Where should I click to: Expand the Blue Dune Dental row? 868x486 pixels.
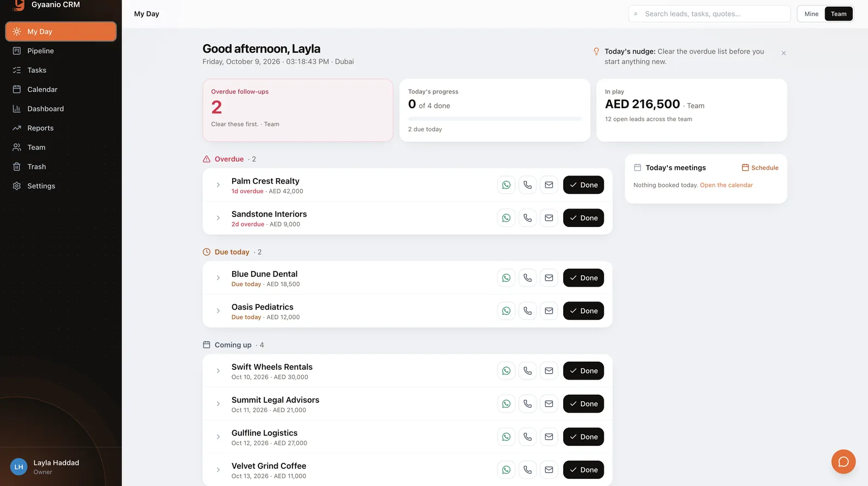click(218, 278)
